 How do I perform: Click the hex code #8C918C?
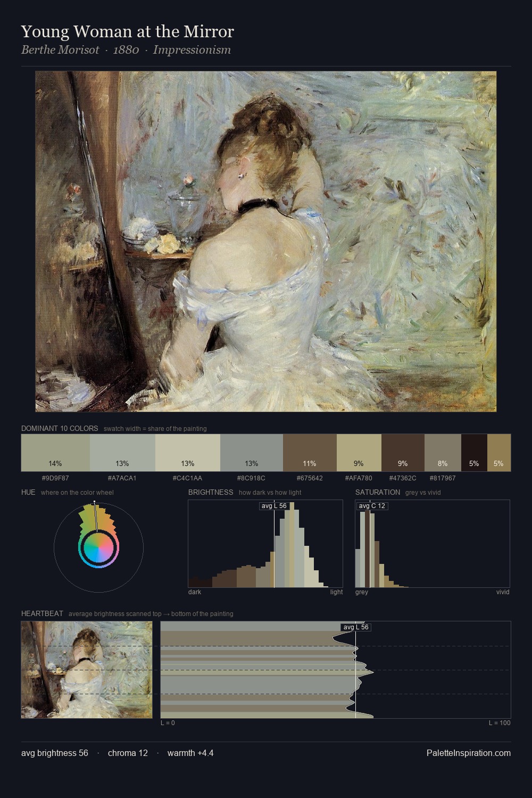click(x=252, y=478)
